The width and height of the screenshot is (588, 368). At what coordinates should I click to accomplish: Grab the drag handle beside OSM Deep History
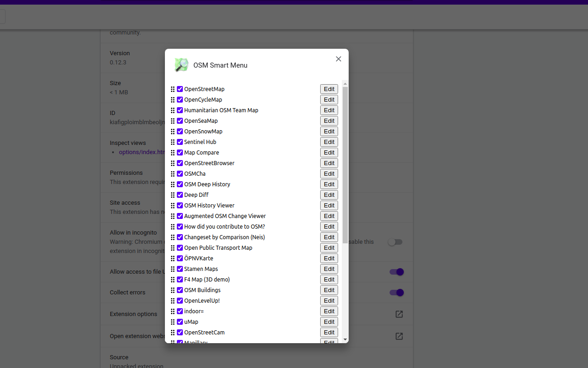point(173,184)
